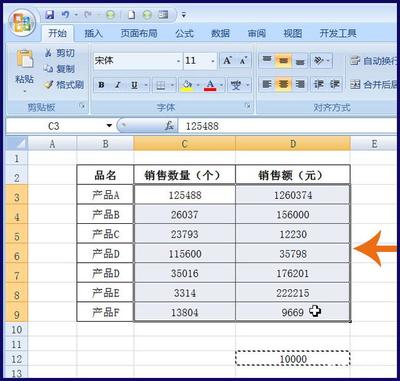The width and height of the screenshot is (400, 381).
Task: Switch to the 视图 tab
Action: pyautogui.click(x=293, y=33)
